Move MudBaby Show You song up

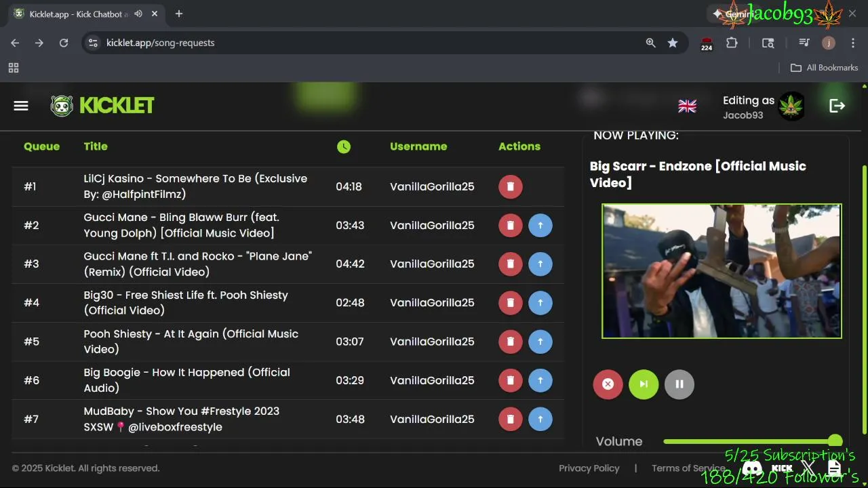tap(540, 419)
